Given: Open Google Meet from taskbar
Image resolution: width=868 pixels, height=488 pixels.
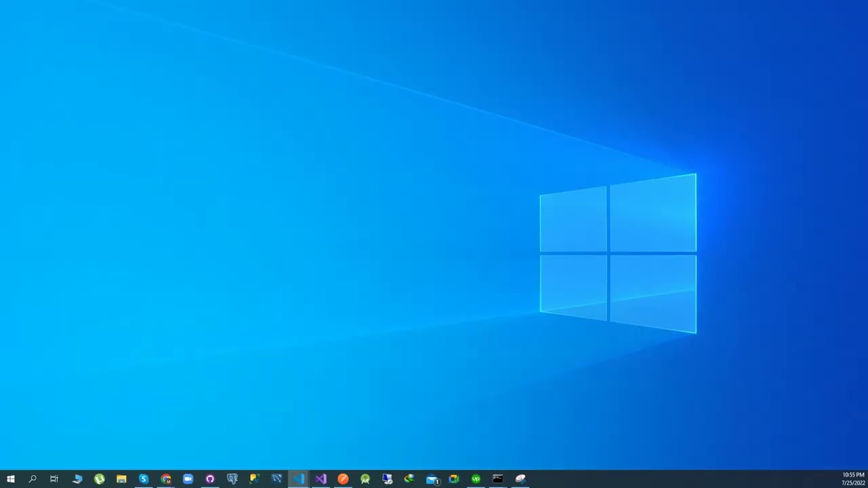Looking at the screenshot, I should point(454,479).
